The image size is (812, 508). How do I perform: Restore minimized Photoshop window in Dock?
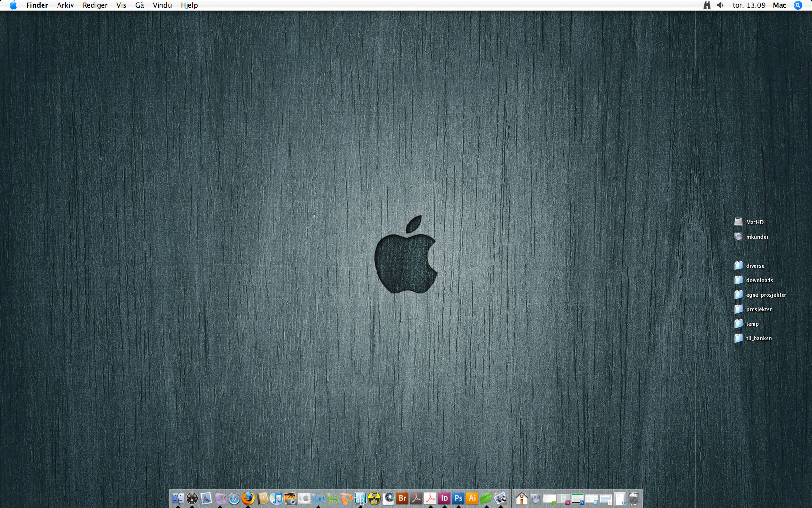coord(578,498)
